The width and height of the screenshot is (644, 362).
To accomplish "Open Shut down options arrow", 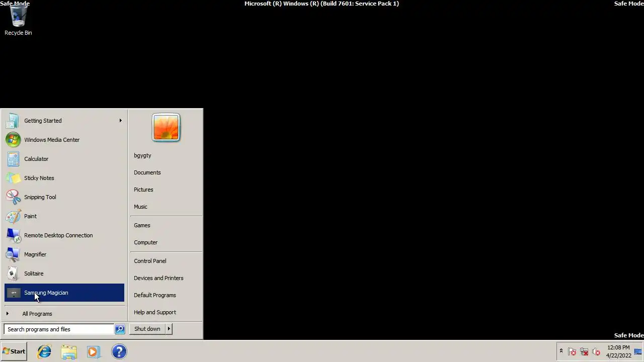I will [x=169, y=329].
